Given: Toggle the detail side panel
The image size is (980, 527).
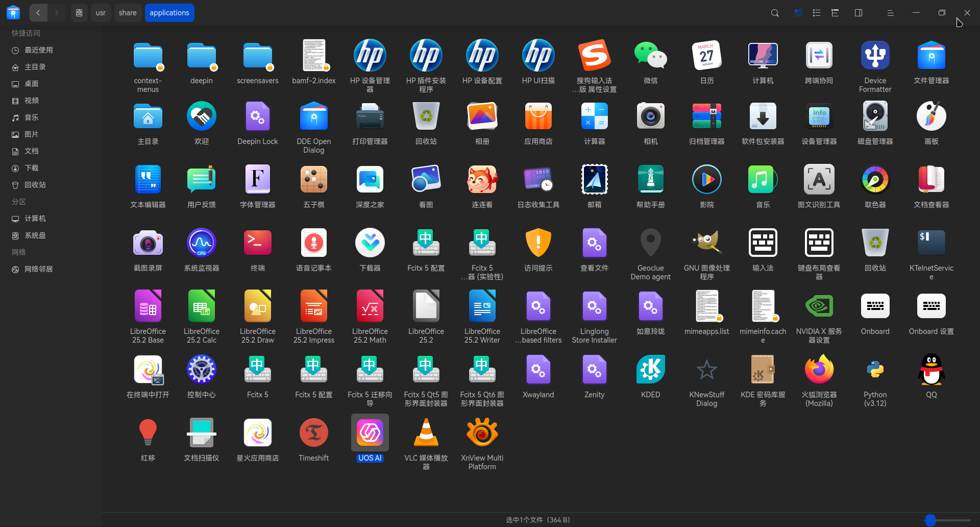Looking at the screenshot, I should point(859,13).
